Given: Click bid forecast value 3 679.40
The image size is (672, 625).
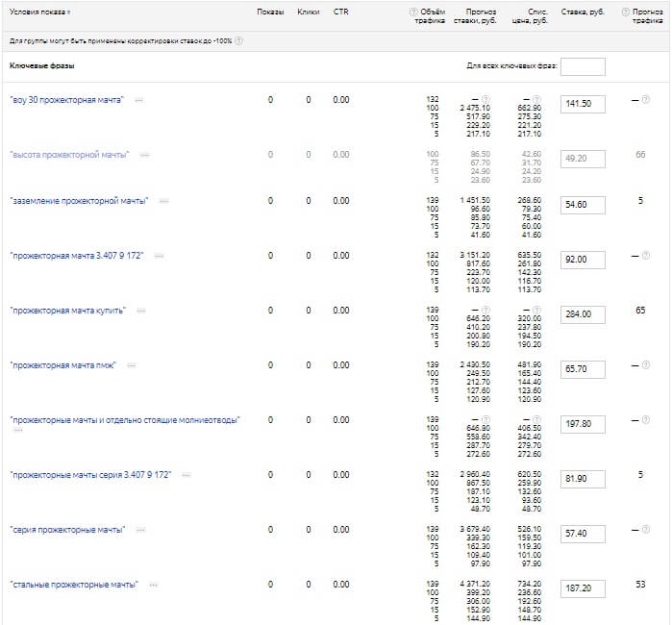Looking at the screenshot, I should 475,529.
